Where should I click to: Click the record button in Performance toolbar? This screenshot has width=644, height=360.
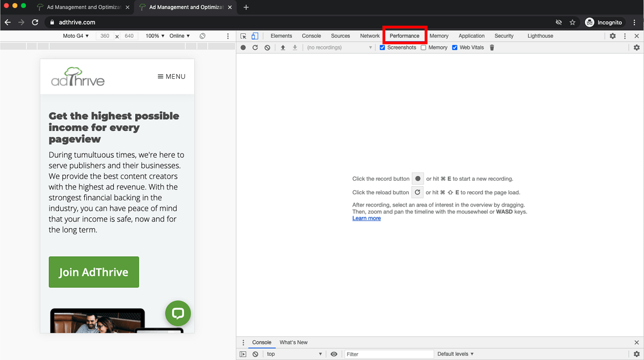click(243, 48)
